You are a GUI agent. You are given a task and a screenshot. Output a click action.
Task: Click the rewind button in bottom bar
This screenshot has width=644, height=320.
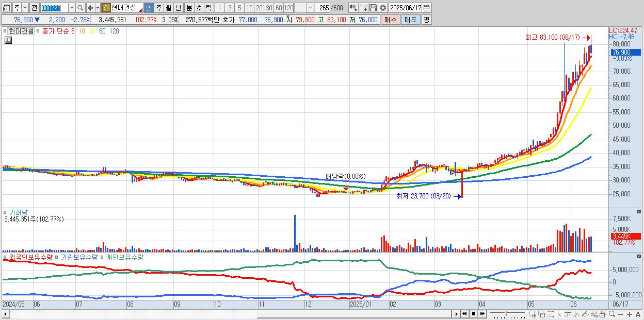click(x=464, y=314)
